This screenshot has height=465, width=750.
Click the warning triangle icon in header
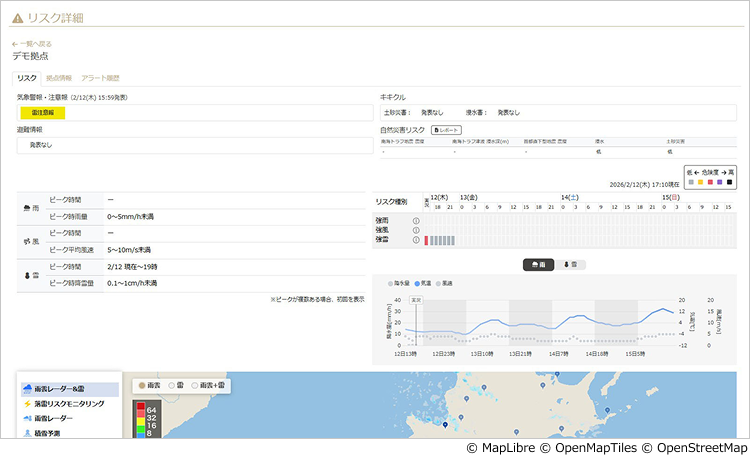(x=17, y=17)
